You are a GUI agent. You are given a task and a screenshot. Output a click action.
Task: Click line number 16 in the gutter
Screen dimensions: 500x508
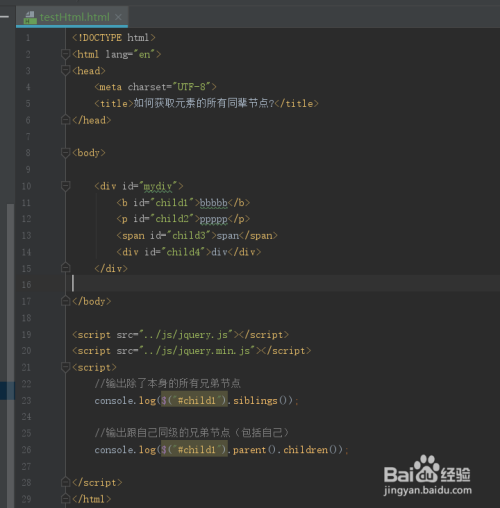coord(26,285)
